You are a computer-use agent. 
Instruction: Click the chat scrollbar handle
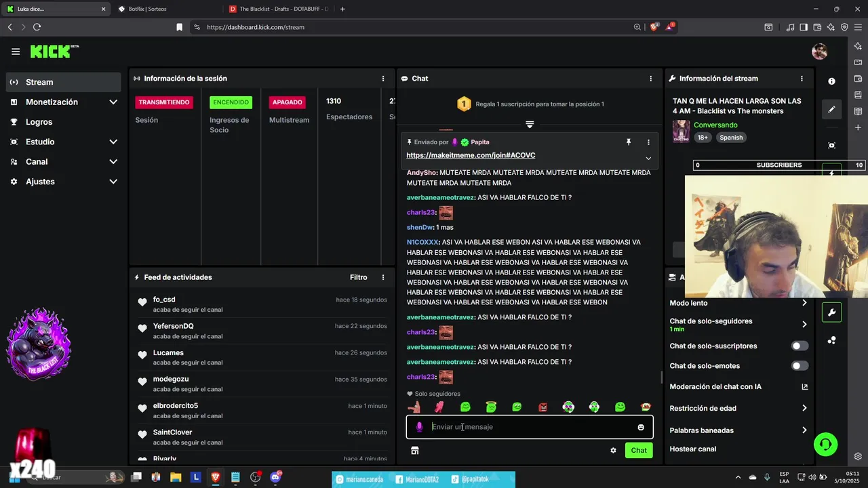(x=662, y=377)
